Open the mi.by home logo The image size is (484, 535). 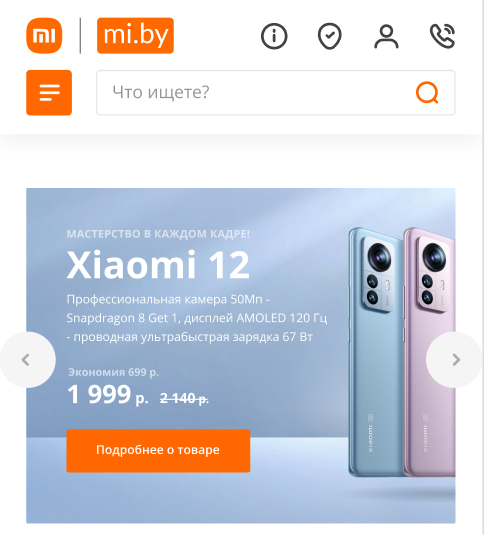pos(135,36)
